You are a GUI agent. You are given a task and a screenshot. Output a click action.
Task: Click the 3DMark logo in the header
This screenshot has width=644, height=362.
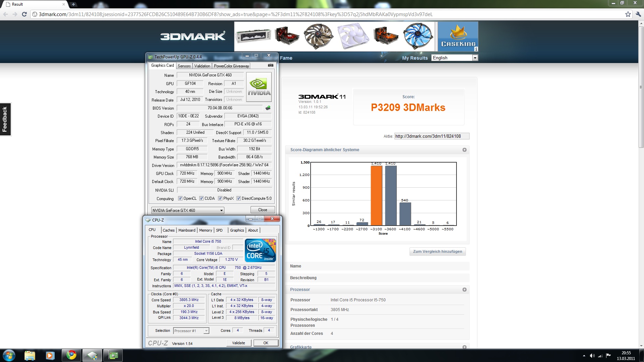click(193, 36)
